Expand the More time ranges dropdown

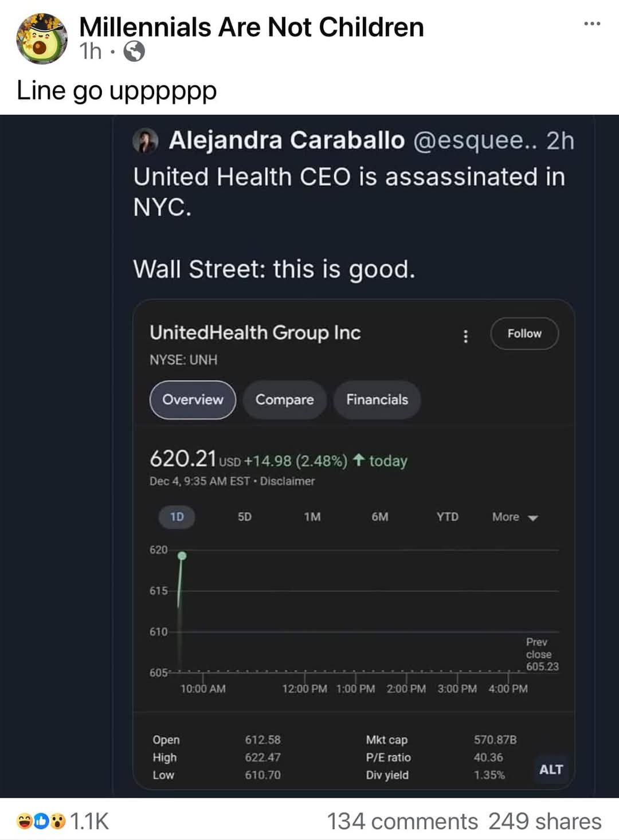[515, 517]
